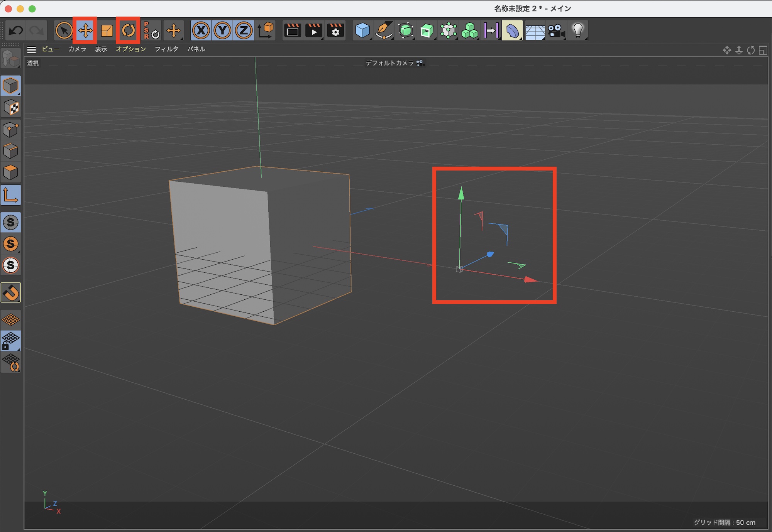Toggle X axis lock
This screenshot has height=532, width=772.
tap(201, 30)
